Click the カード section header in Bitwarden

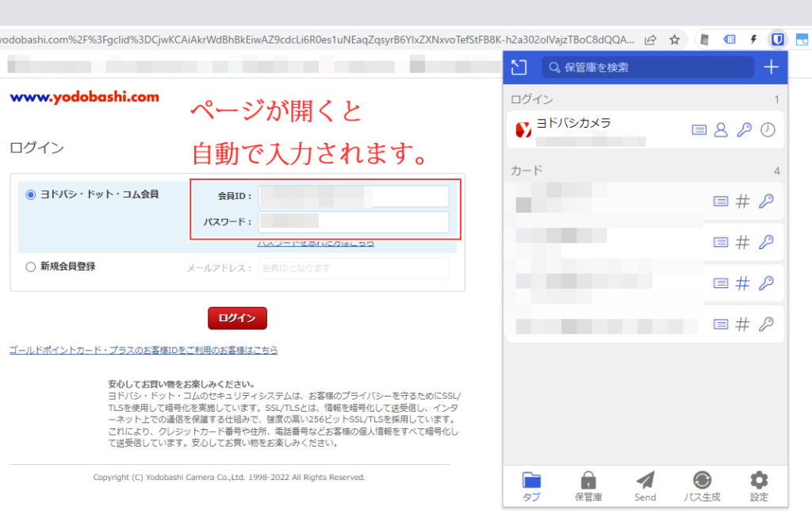(527, 171)
